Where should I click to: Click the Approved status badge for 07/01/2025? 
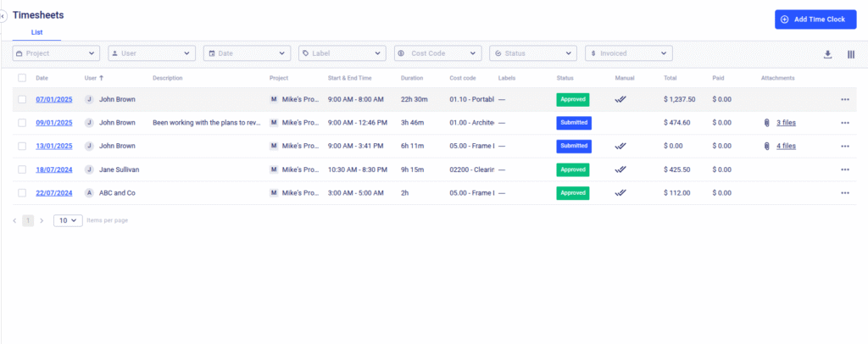pyautogui.click(x=573, y=99)
